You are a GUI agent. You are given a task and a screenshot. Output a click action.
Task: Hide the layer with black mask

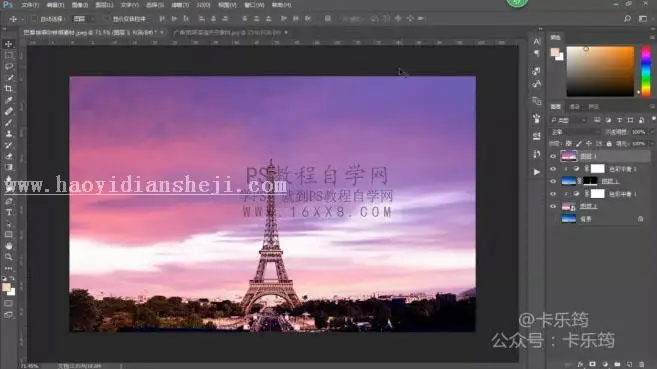coord(553,181)
